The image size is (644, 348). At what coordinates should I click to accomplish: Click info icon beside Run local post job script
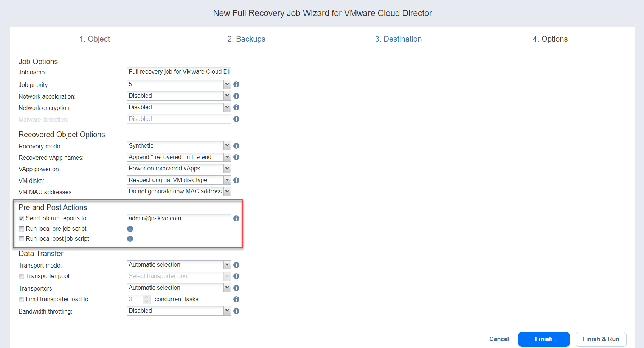[x=130, y=239]
